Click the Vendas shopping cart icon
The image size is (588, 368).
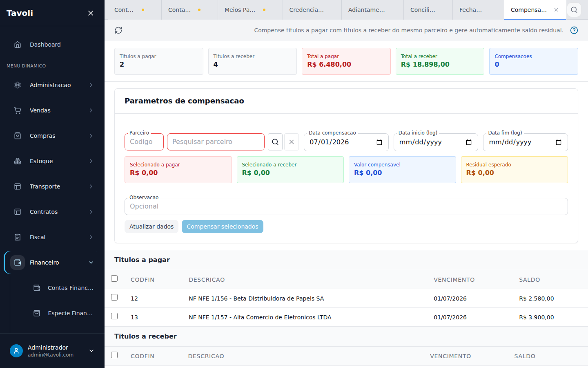[18, 110]
